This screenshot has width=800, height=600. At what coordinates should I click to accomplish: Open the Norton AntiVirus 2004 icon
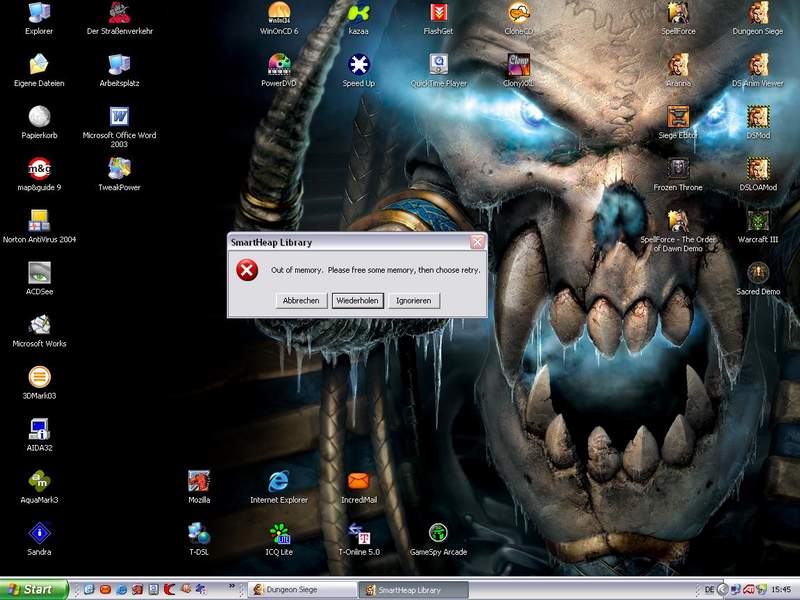(40, 221)
